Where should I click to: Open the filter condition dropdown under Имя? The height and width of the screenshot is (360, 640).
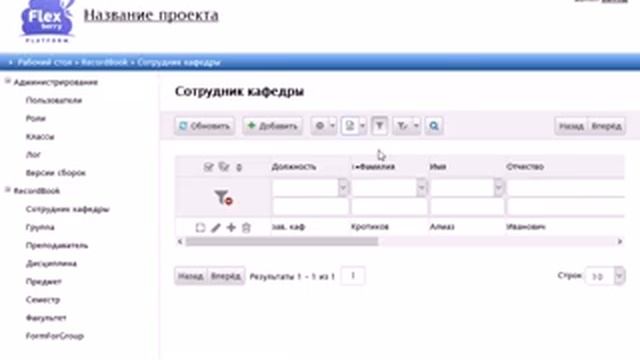click(x=499, y=188)
